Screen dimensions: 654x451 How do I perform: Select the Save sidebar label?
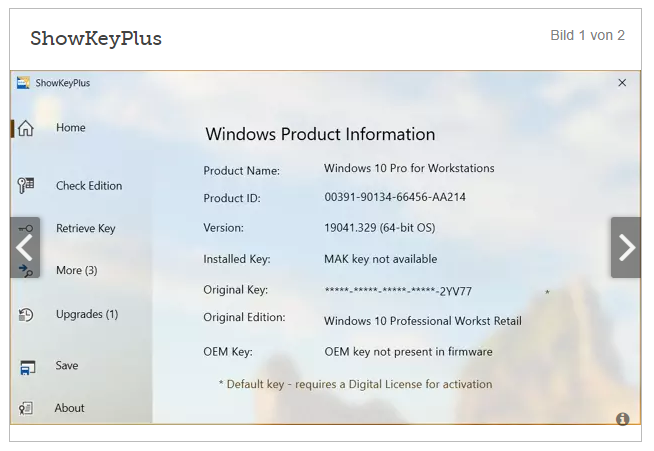(x=67, y=365)
